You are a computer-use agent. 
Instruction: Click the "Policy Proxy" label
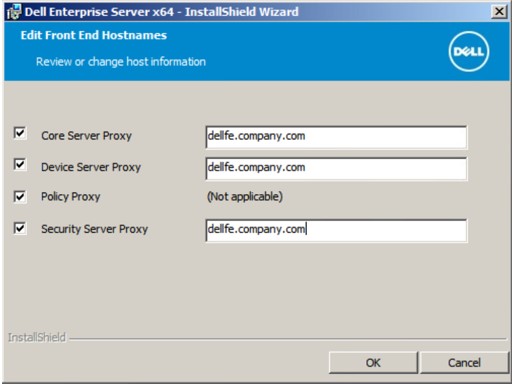(71, 197)
